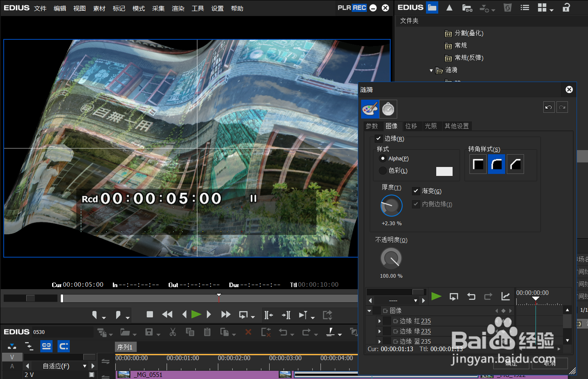Click the white color swatch next to 色彩
The height and width of the screenshot is (379, 588).
tap(444, 171)
